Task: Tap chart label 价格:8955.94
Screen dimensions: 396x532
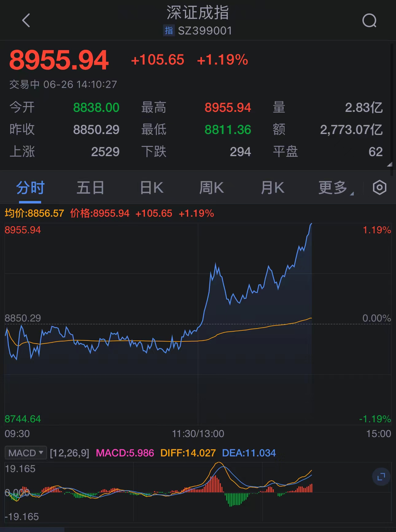Action: click(100, 213)
